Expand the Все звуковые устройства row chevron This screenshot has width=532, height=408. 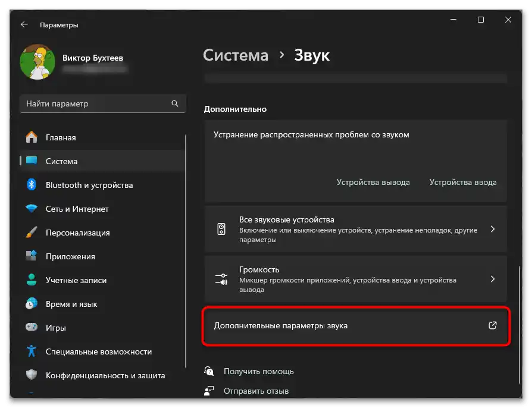[493, 228]
